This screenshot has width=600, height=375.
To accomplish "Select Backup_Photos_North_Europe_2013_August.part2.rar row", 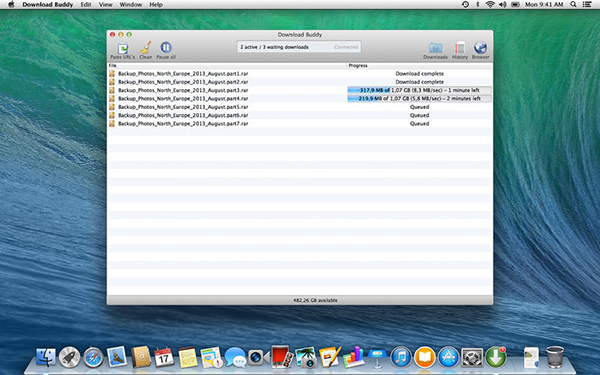I will point(300,82).
